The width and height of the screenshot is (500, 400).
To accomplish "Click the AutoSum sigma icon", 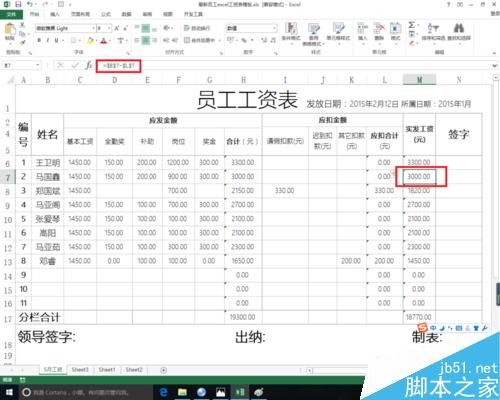I will (412, 25).
